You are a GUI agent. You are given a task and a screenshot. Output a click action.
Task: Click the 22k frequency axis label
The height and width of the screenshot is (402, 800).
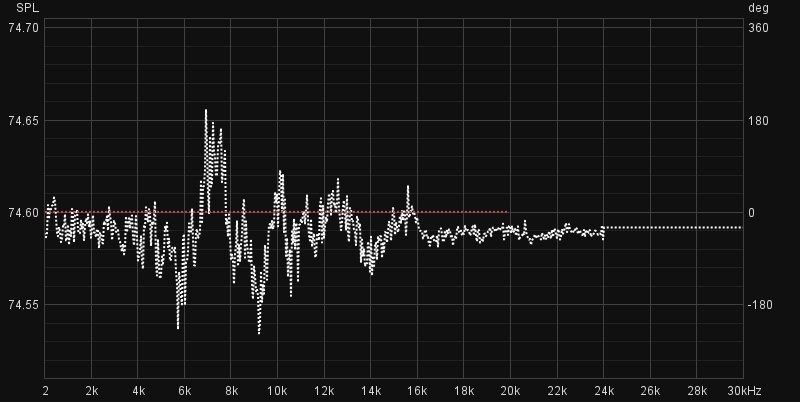click(x=557, y=391)
